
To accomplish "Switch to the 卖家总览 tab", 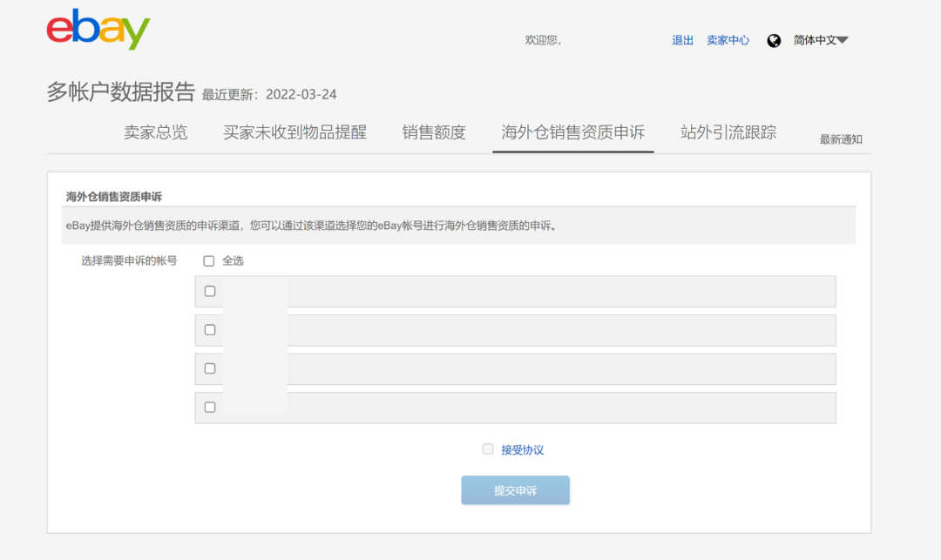I will 155,132.
